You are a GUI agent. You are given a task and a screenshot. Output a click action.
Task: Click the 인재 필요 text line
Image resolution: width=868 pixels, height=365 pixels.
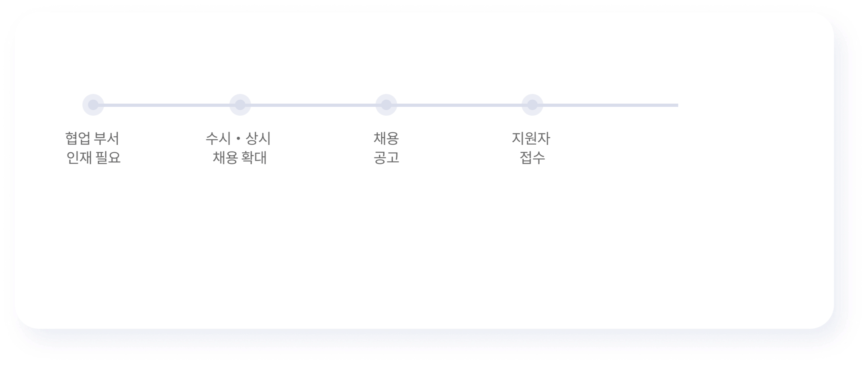click(x=93, y=157)
